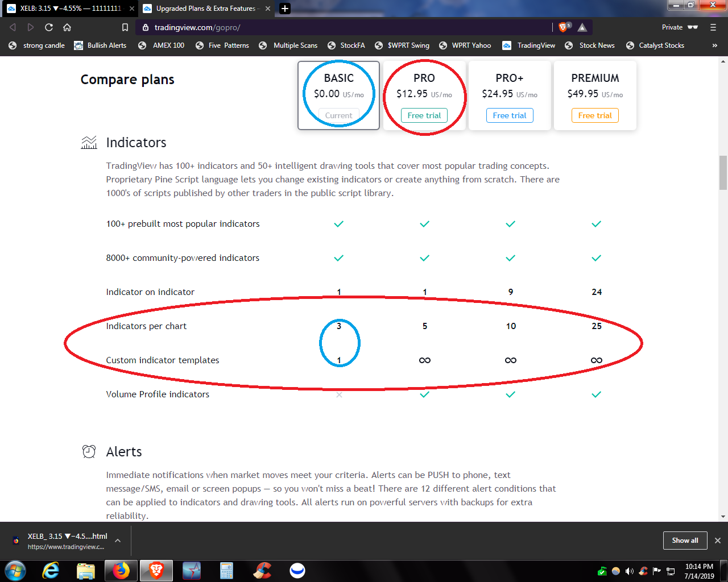
Task: Start the PREMIUM plan free trial
Action: [595, 115]
